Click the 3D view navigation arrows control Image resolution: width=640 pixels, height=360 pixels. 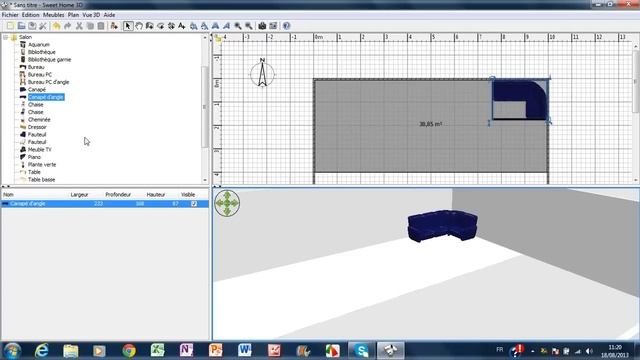tap(227, 203)
